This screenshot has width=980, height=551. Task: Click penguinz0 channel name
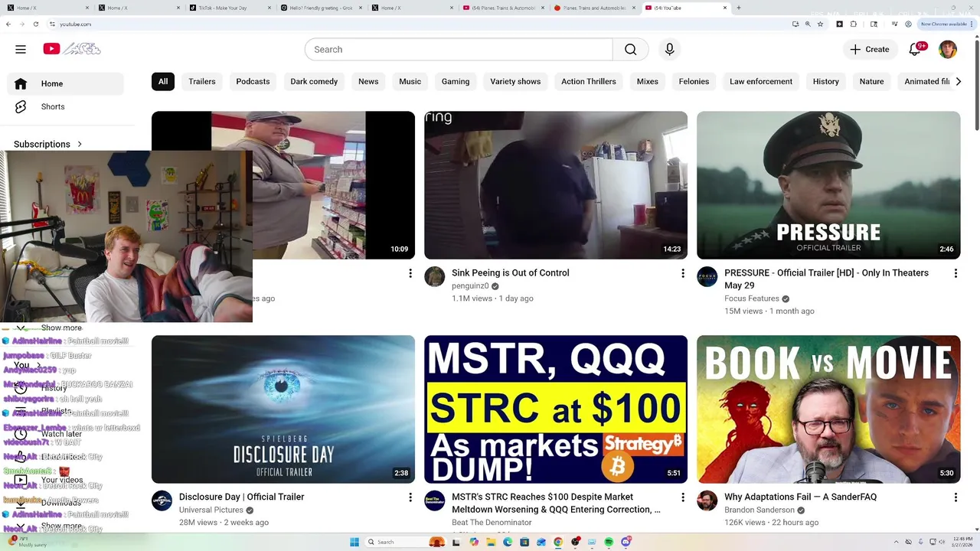pyautogui.click(x=470, y=286)
